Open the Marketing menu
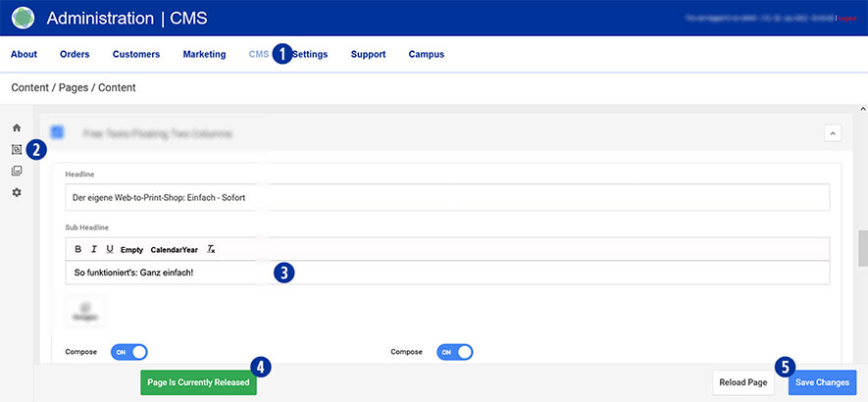Image resolution: width=868 pixels, height=402 pixels. [204, 54]
